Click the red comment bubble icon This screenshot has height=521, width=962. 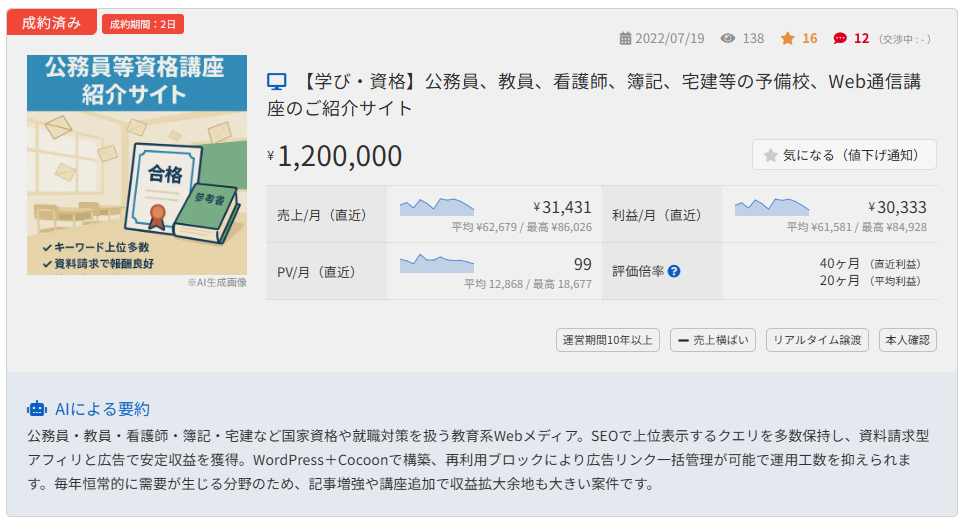pyautogui.click(x=840, y=39)
